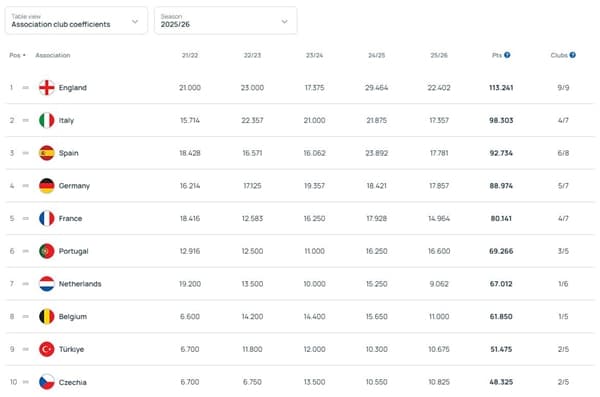The height and width of the screenshot is (397, 600).
Task: Click Netherlands' 21/22 value 19.200
Action: [190, 284]
